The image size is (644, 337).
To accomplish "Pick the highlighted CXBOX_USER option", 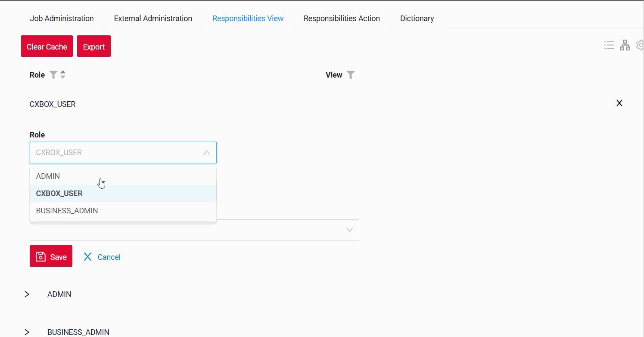I will 59,193.
